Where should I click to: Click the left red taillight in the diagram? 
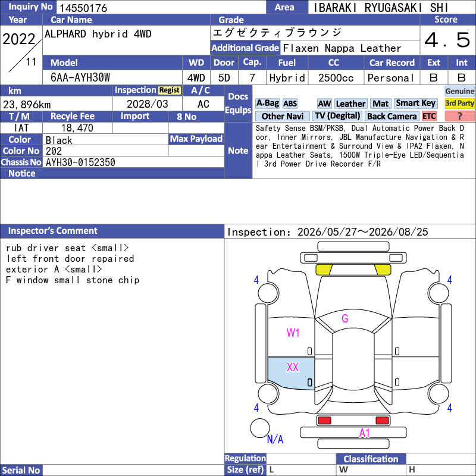324,421
